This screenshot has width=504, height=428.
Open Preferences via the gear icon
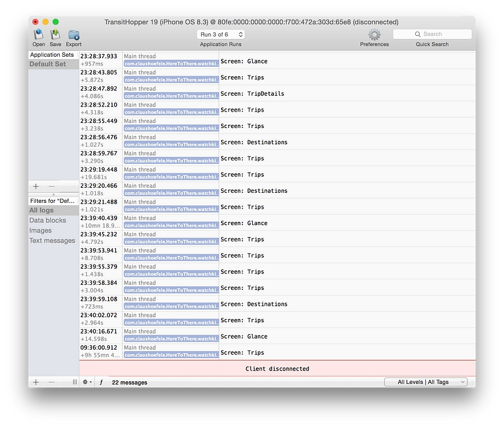coord(374,35)
